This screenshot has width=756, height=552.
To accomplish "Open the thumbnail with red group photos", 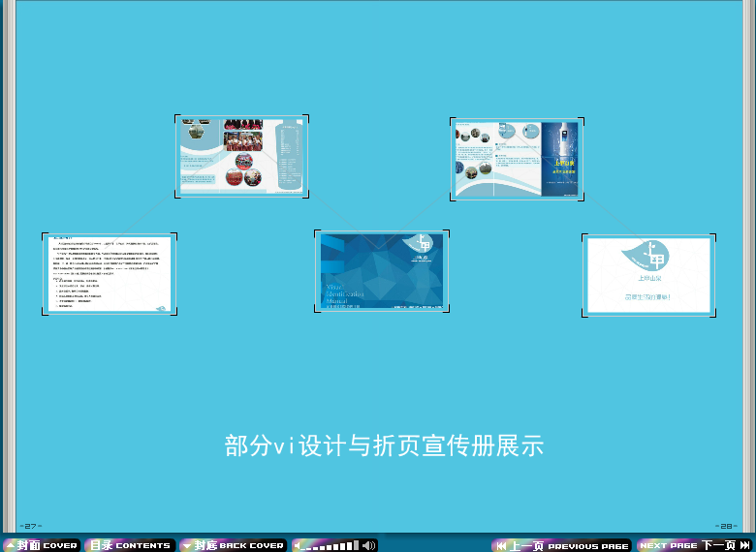I will (242, 156).
